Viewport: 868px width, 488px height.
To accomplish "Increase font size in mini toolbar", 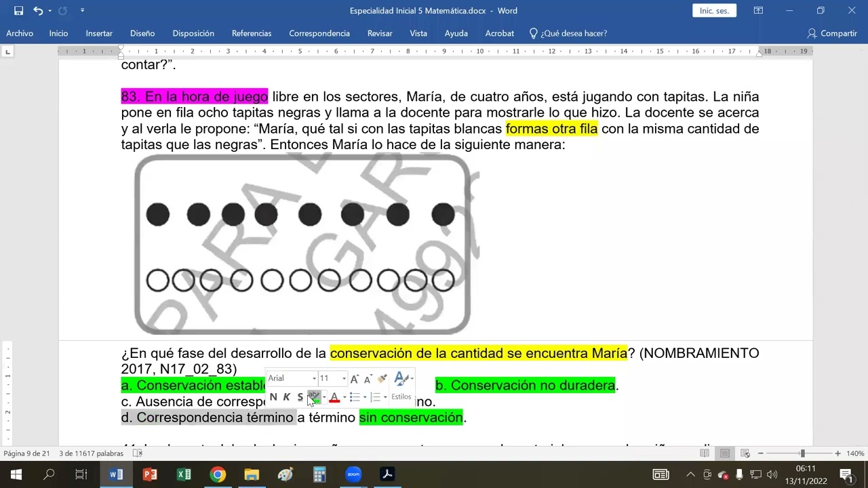I will pyautogui.click(x=355, y=378).
